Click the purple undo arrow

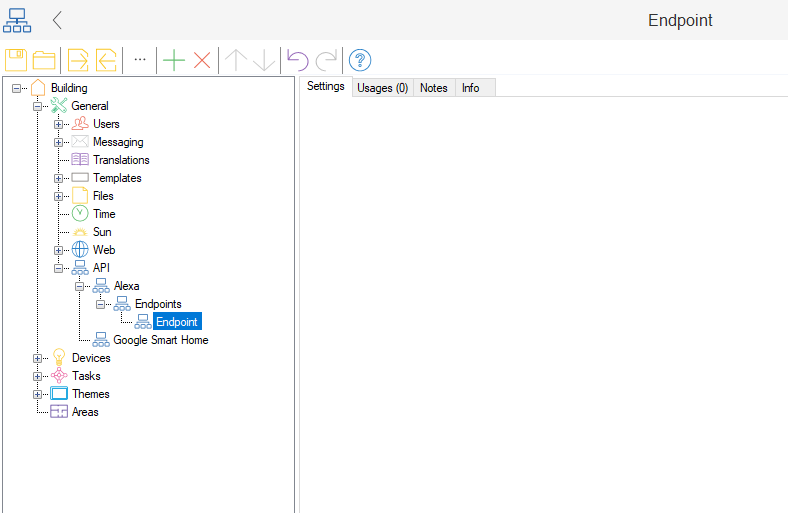pyautogui.click(x=297, y=60)
